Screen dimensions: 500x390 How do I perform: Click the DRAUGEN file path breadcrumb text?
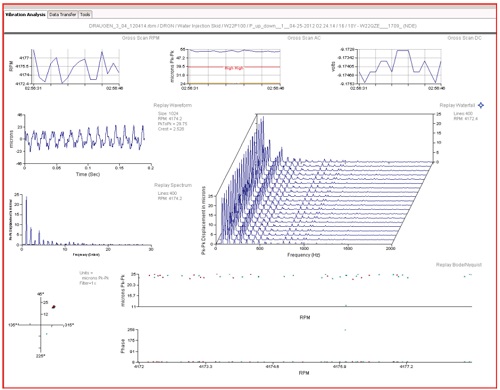pyautogui.click(x=253, y=26)
